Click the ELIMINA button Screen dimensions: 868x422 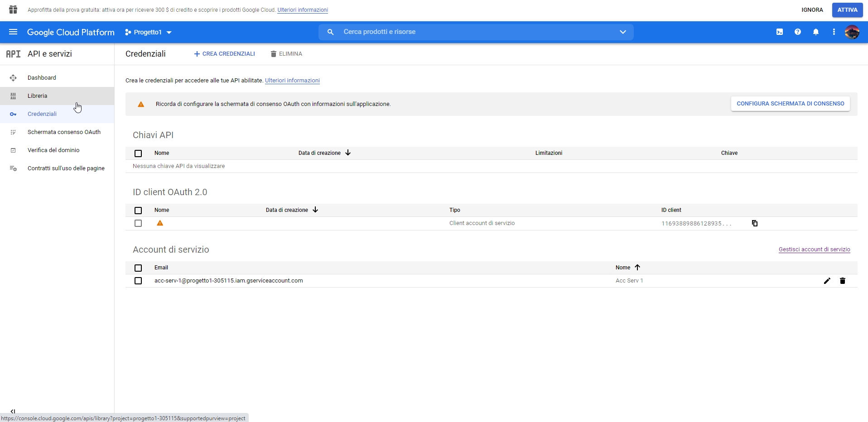coord(286,54)
